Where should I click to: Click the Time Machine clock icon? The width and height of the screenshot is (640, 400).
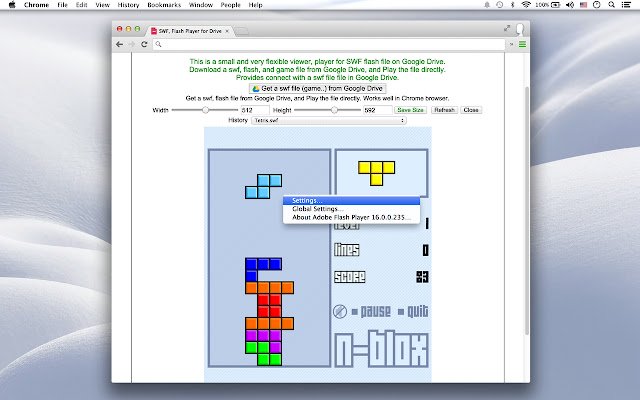pyautogui.click(x=500, y=5)
